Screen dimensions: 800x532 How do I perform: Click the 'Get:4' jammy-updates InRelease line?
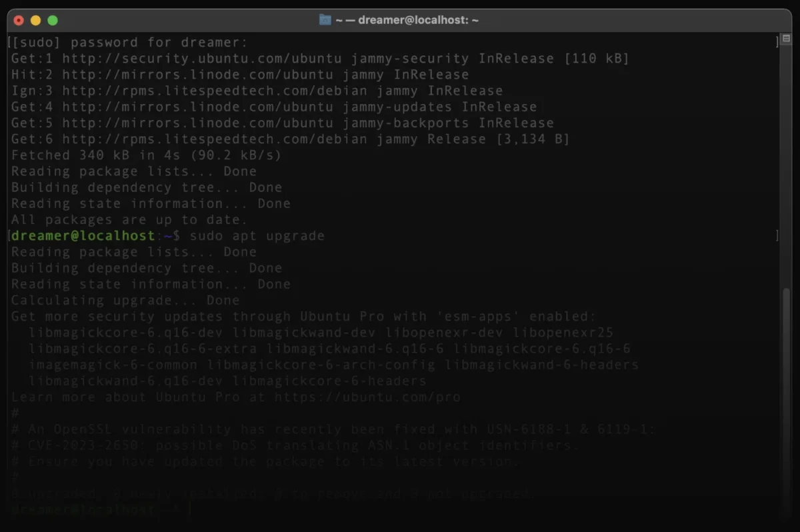[274, 107]
